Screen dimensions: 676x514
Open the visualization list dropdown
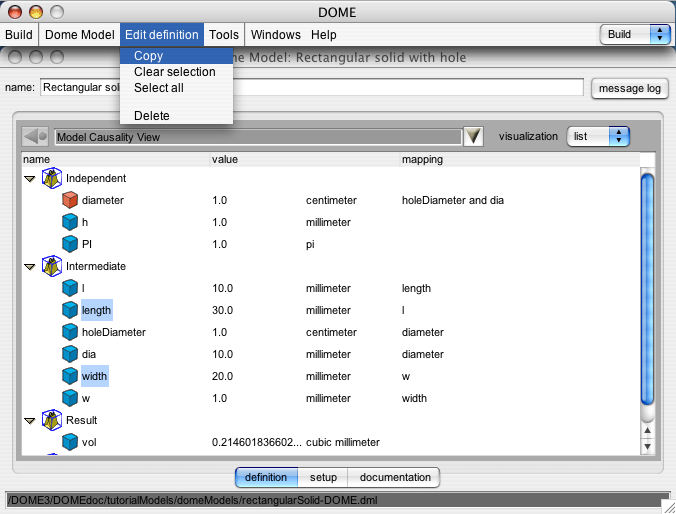598,137
